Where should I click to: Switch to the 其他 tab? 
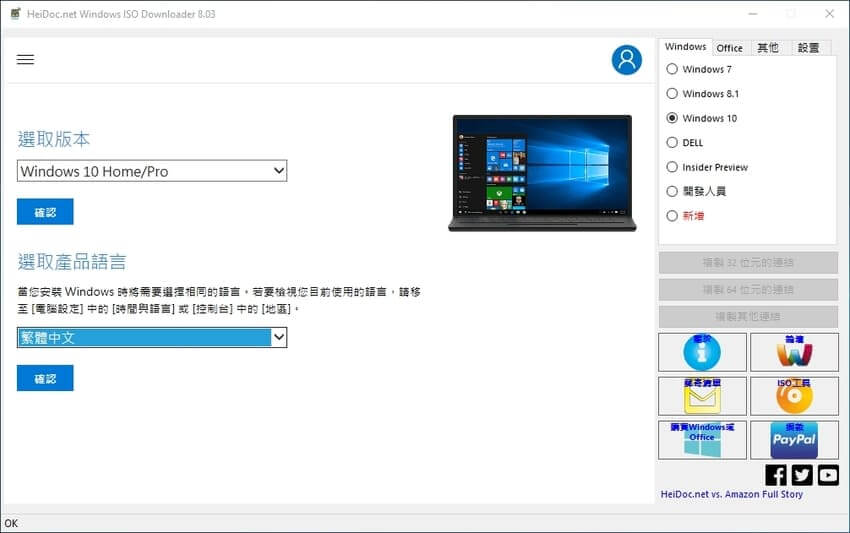pyautogui.click(x=768, y=48)
